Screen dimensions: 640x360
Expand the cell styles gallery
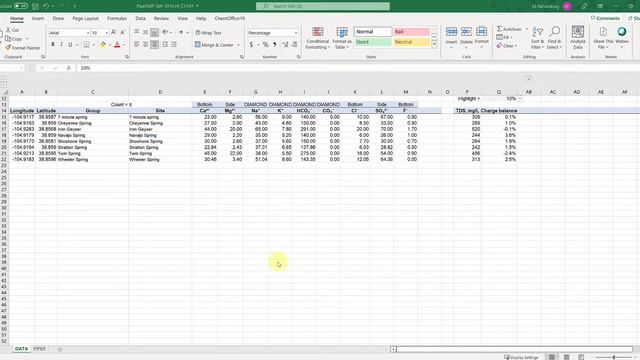click(x=434, y=44)
